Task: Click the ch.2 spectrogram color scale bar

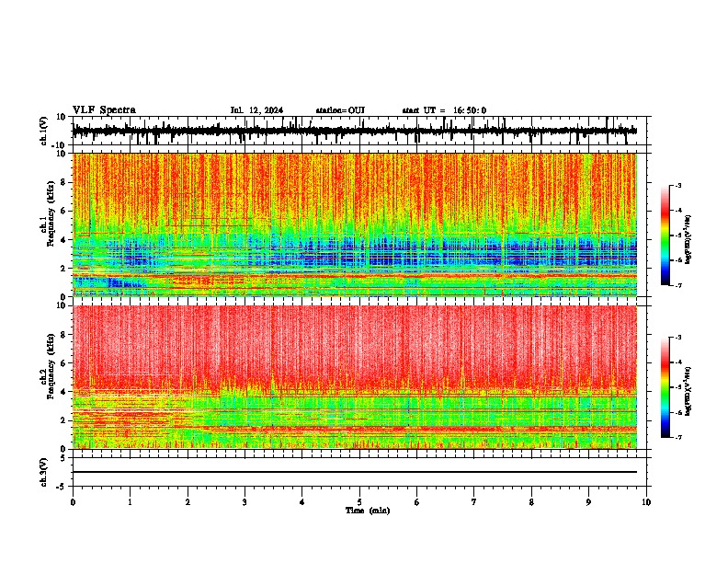Action: tap(665, 387)
